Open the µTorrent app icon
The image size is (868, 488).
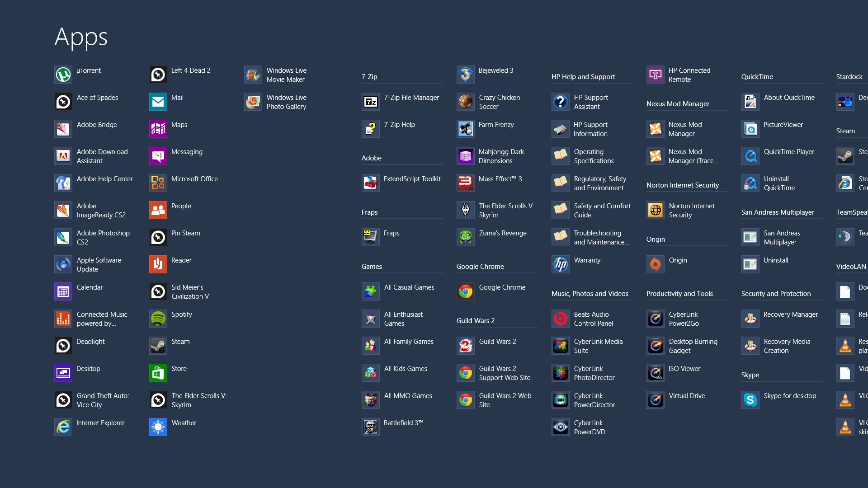(63, 75)
